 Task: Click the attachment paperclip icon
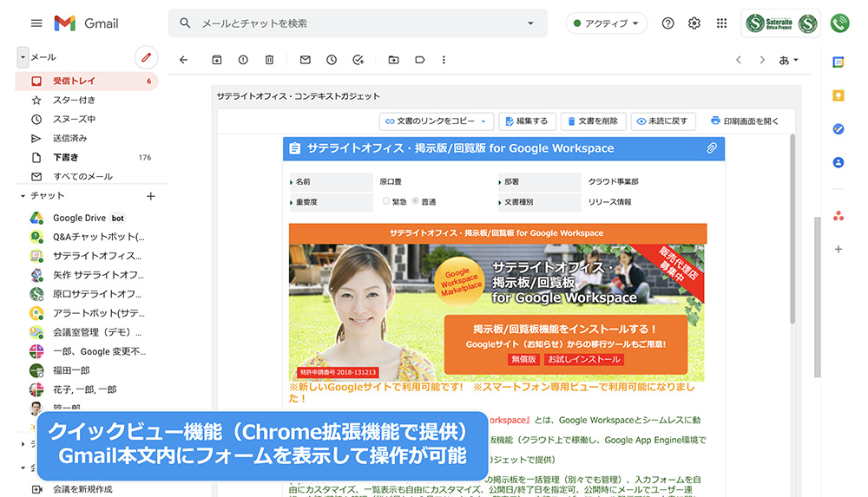pyautogui.click(x=712, y=148)
